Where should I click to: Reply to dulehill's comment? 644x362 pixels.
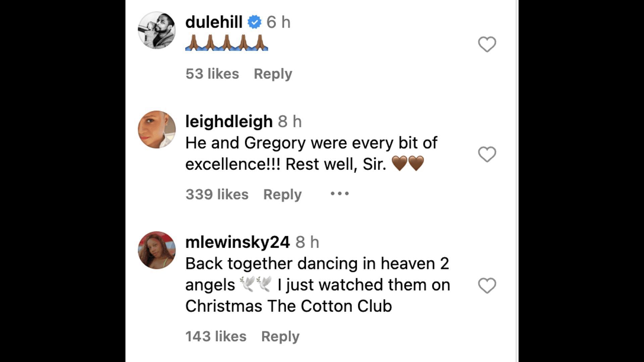273,74
